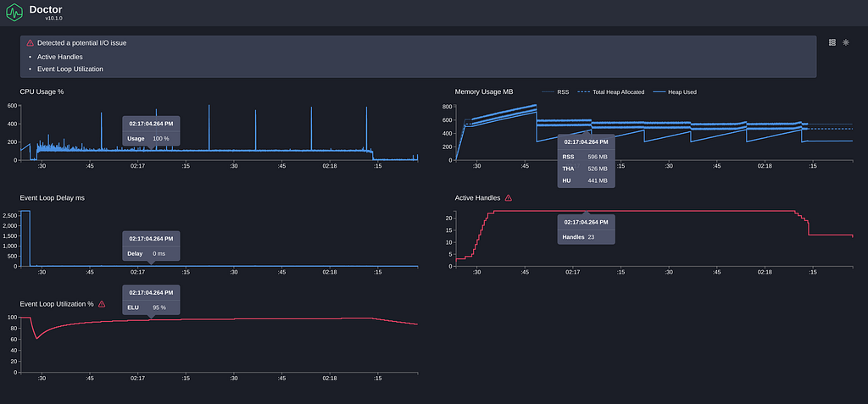Viewport: 868px width, 404px height.
Task: Click the "Usage 100 %" tooltip value
Action: [151, 138]
